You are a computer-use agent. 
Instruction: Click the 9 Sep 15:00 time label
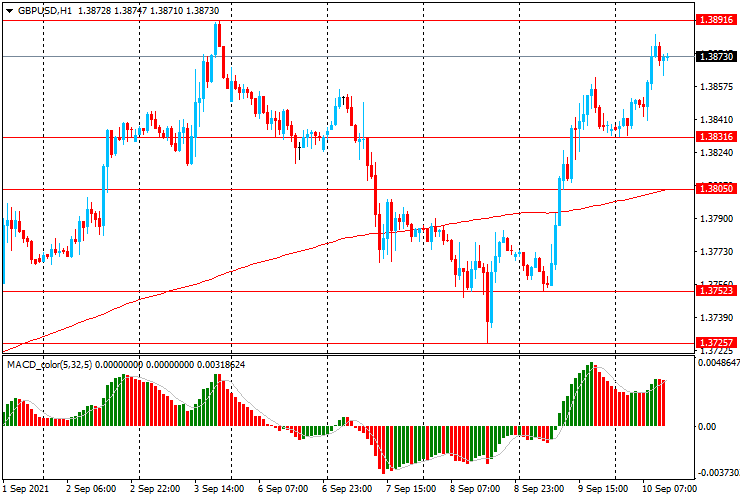(x=603, y=488)
